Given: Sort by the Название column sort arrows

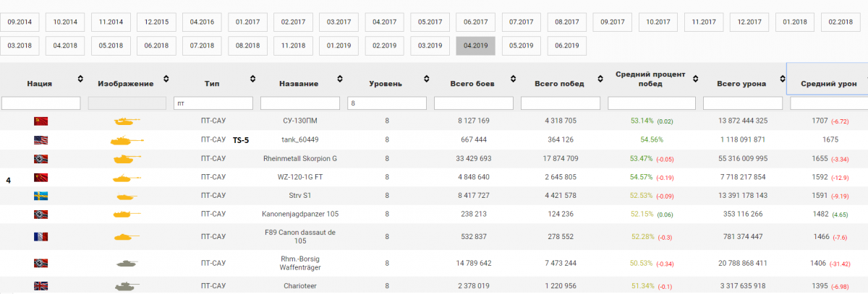Looking at the screenshot, I should point(339,79).
